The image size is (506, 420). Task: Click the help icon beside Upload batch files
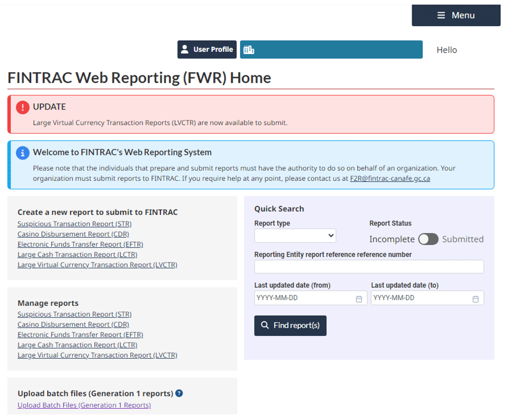[x=179, y=393]
